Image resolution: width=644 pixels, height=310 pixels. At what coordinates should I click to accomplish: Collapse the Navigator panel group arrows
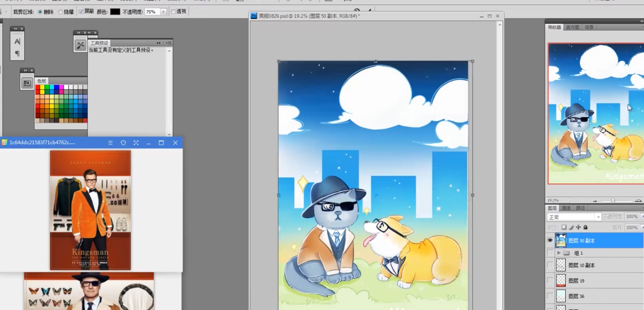pos(642,21)
